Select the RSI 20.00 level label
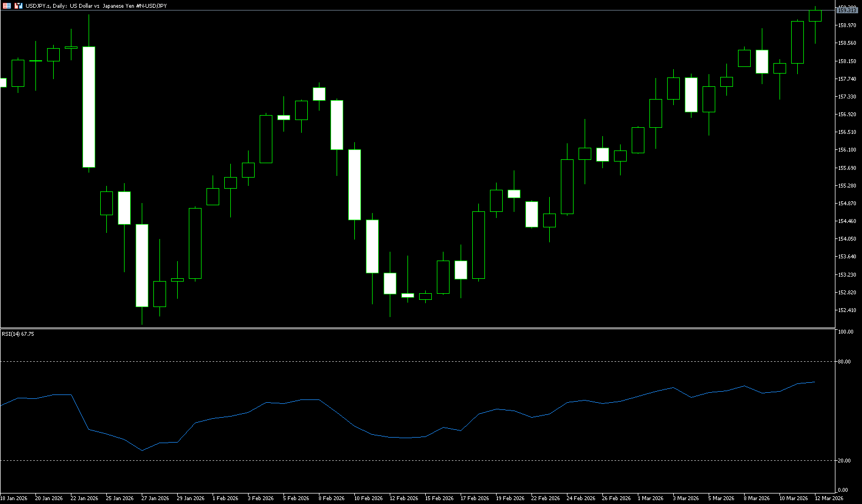The image size is (862, 504). click(x=844, y=461)
